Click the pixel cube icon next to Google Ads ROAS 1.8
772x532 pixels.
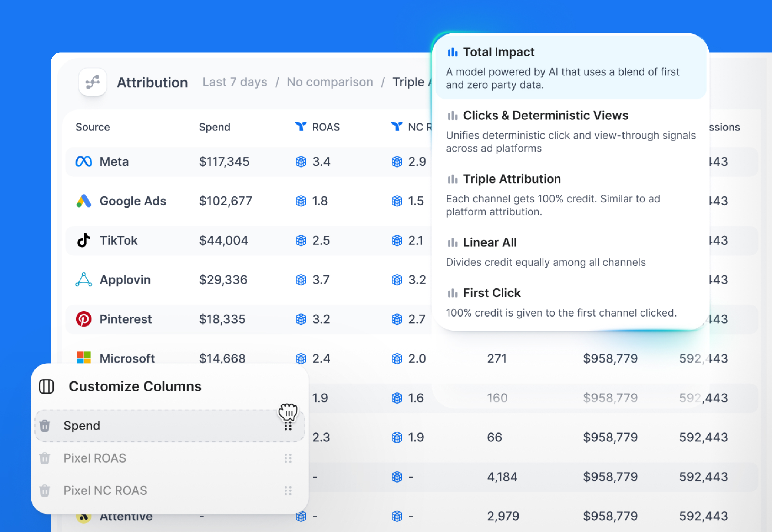point(301,201)
